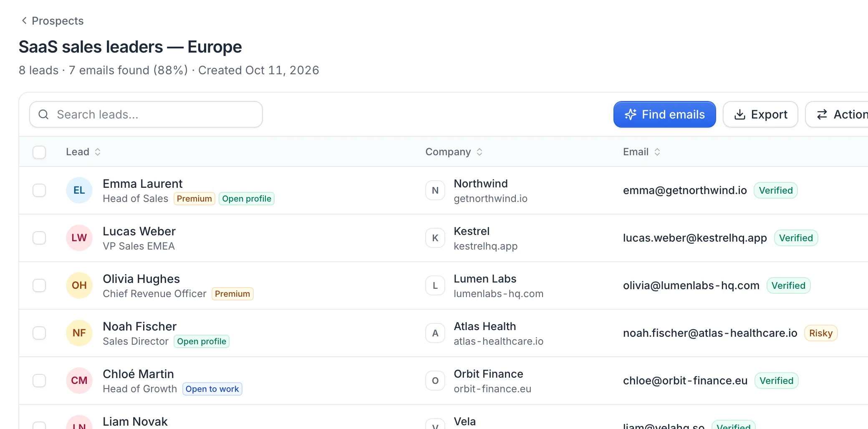Click the NF avatar for Noah Fischer
Viewport: 868px width, 429px height.
(79, 333)
